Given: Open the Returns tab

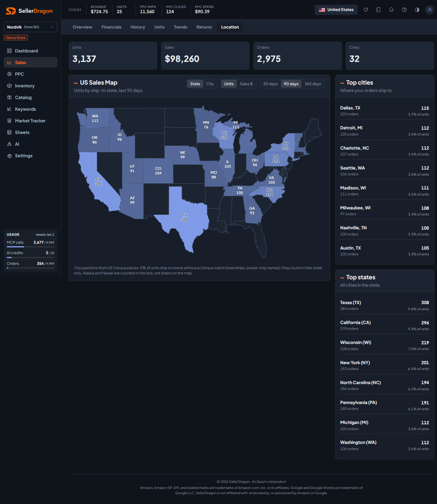Looking at the screenshot, I should (204, 27).
